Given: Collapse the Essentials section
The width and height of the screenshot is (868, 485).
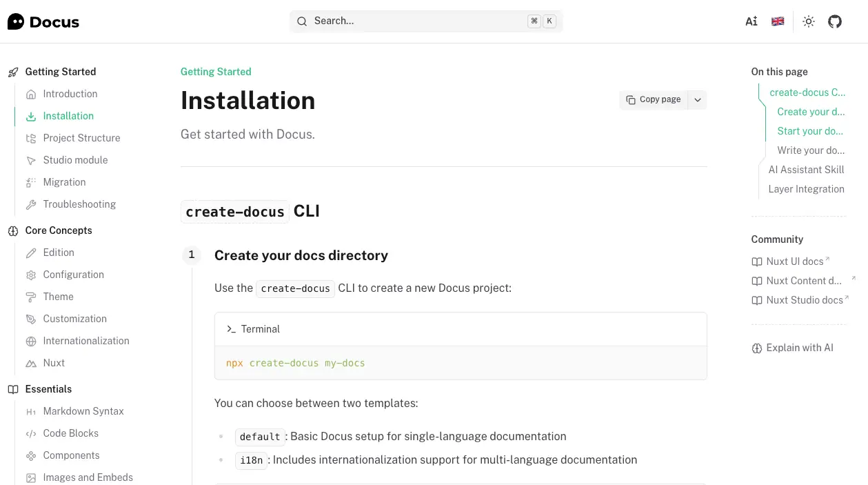Looking at the screenshot, I should coord(48,389).
